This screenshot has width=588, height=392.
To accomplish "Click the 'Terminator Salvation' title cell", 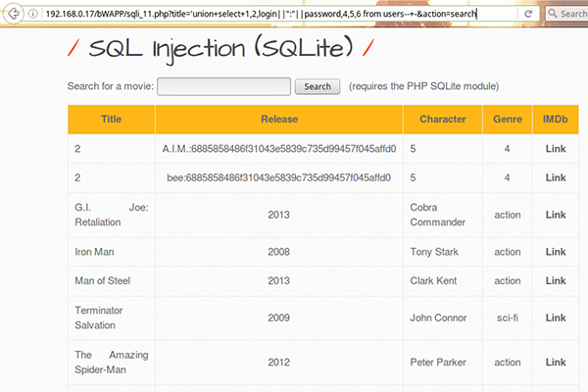I will coord(112,318).
